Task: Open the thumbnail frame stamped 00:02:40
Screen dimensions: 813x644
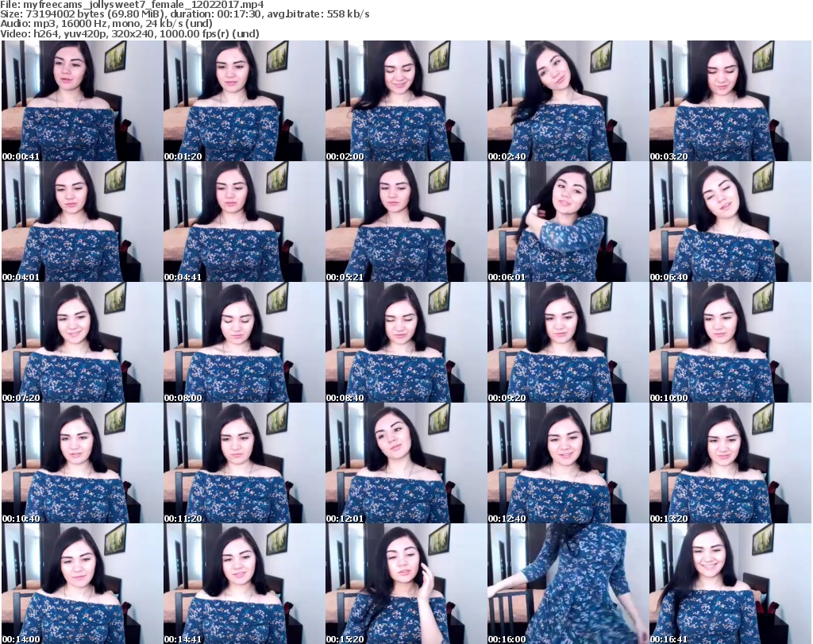Action: coord(568,101)
